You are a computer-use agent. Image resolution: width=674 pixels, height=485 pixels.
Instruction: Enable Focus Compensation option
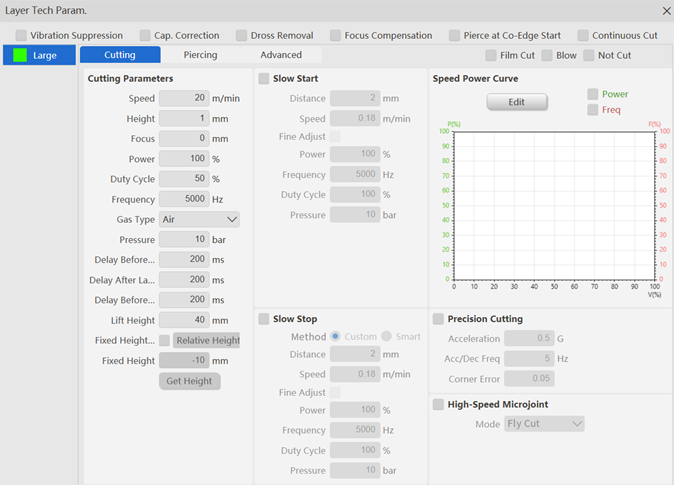(336, 36)
